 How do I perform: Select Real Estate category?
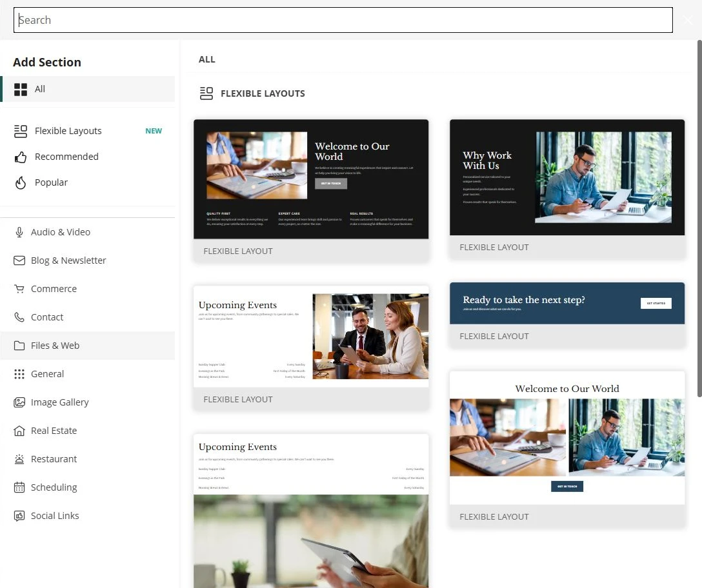(88, 431)
